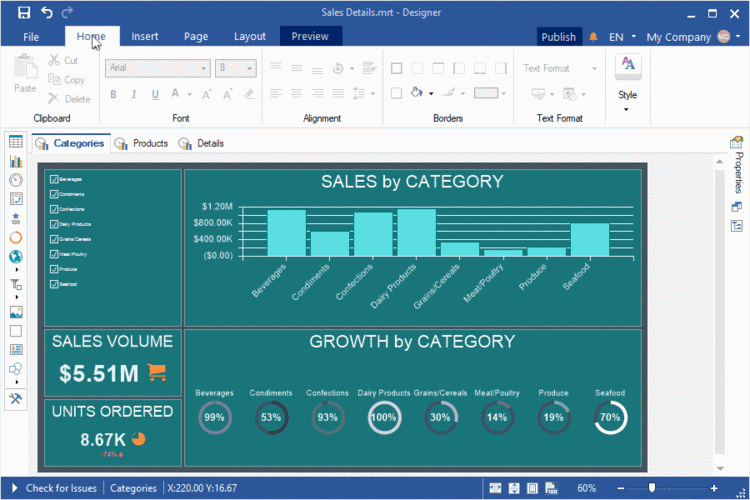Click the Copy button

click(x=66, y=80)
